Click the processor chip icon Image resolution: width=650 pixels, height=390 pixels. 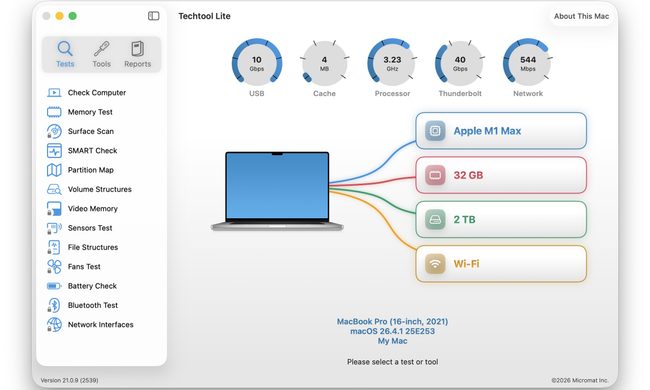[435, 131]
